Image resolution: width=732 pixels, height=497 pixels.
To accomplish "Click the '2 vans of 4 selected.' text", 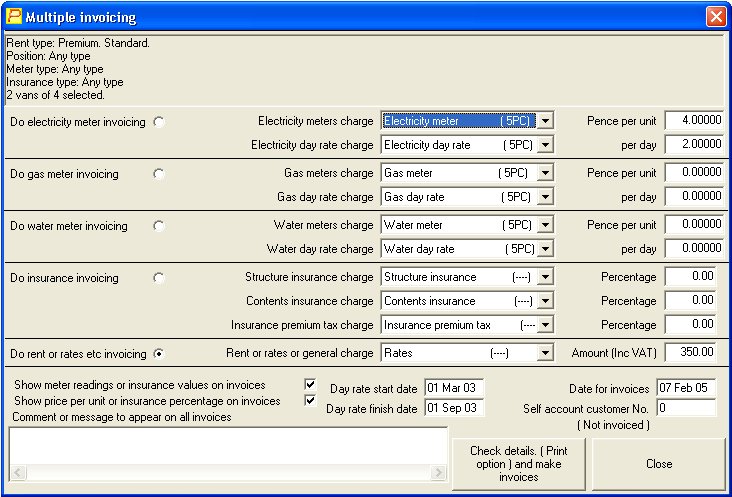I will [x=55, y=95].
